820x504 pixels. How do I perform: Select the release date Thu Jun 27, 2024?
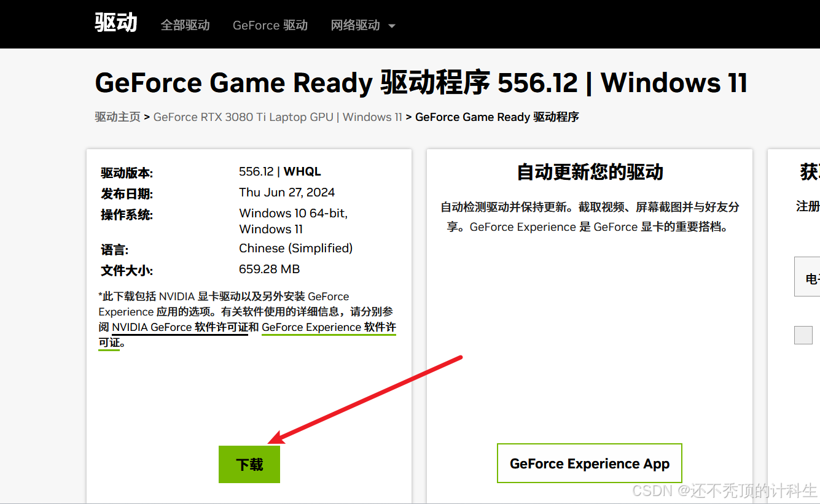[x=287, y=192]
